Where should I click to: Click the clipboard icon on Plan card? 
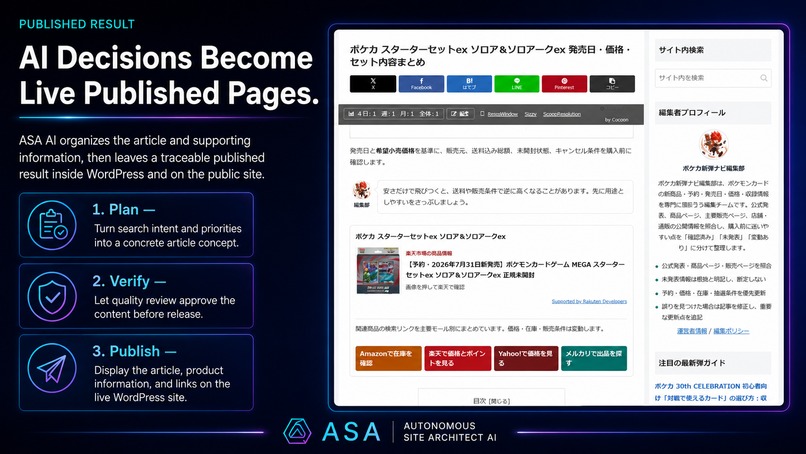(x=52, y=225)
